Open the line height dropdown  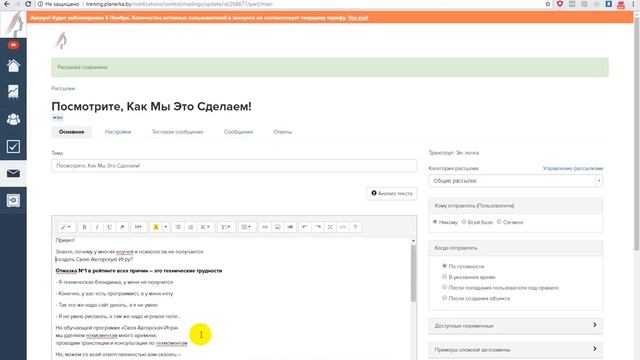click(225, 227)
